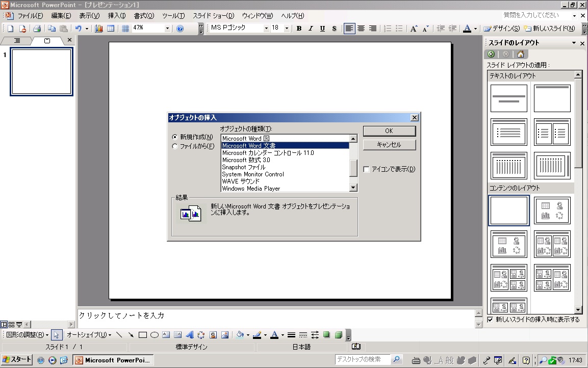
Task: Click the Fill Color paint bucket
Action: click(240, 335)
